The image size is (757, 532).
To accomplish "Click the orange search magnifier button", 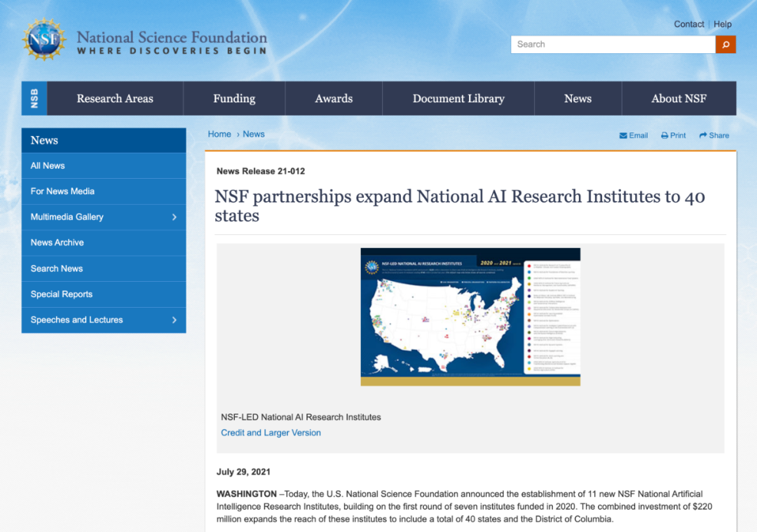I will pyautogui.click(x=725, y=44).
